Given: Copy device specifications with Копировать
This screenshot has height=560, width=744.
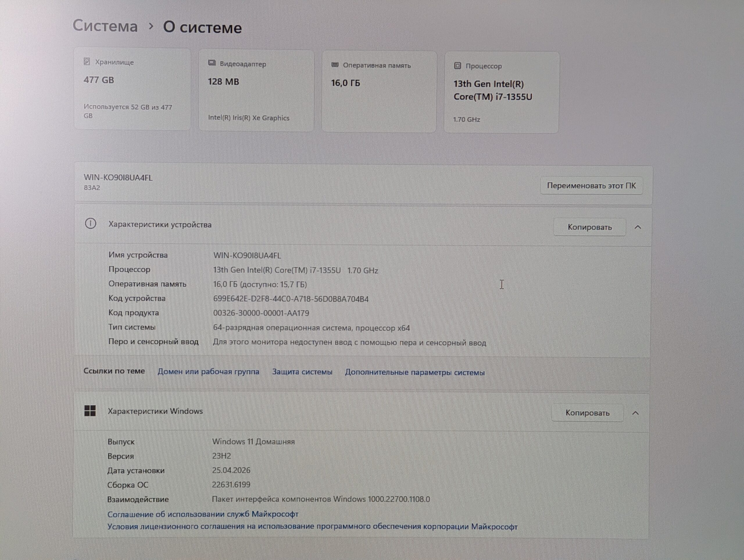Looking at the screenshot, I should coord(589,227).
